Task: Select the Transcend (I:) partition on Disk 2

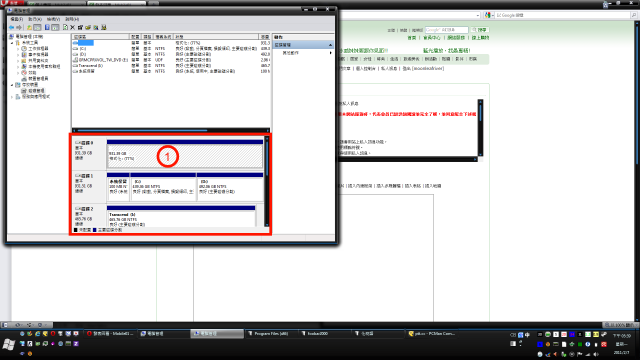Action: [181, 216]
